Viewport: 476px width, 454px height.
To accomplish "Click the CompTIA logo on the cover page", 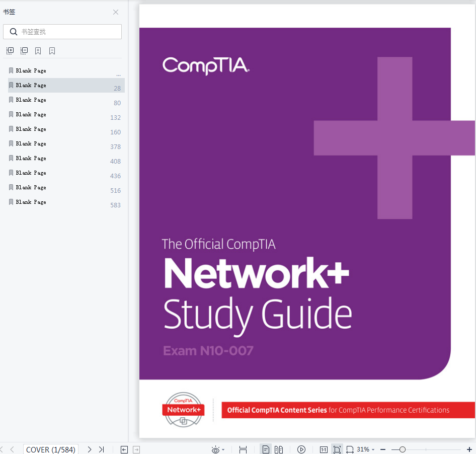I will click(206, 66).
